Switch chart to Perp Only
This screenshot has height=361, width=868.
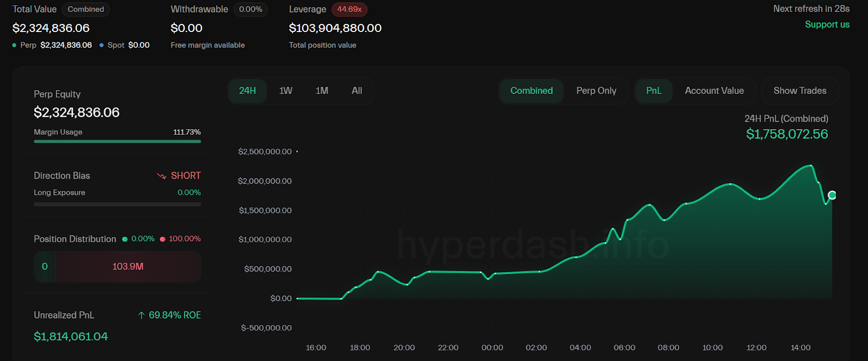[x=596, y=91]
